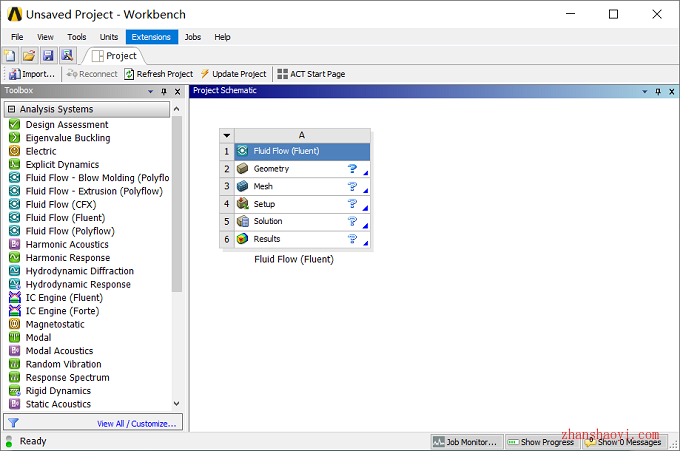Image resolution: width=680 pixels, height=451 pixels.
Task: Click Geometry row status question mark
Action: (x=352, y=169)
